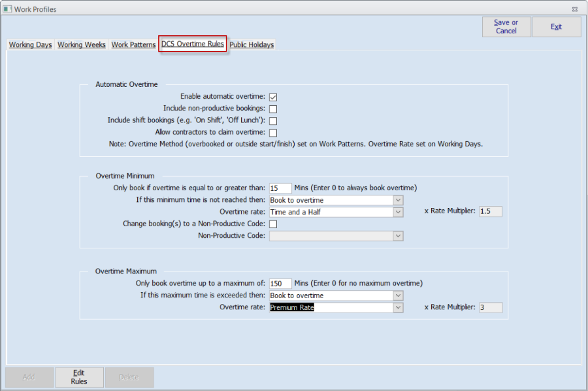Tick the Include shift bookings checkbox
The image size is (588, 391).
(273, 121)
